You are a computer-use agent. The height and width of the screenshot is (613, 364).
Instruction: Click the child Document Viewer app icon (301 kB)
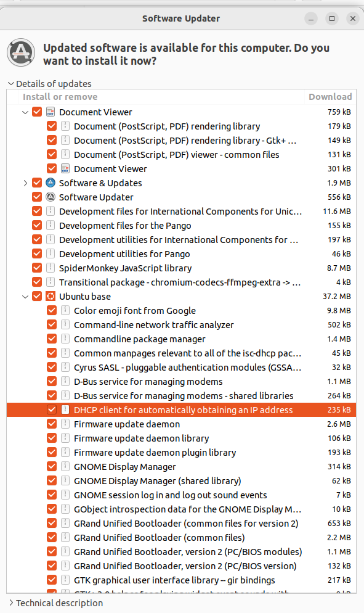[65, 168]
